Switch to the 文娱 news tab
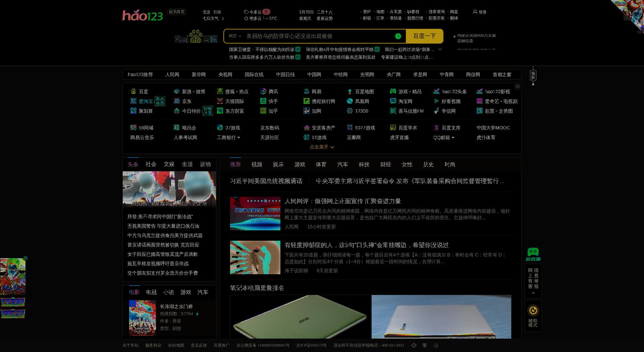 (x=169, y=164)
